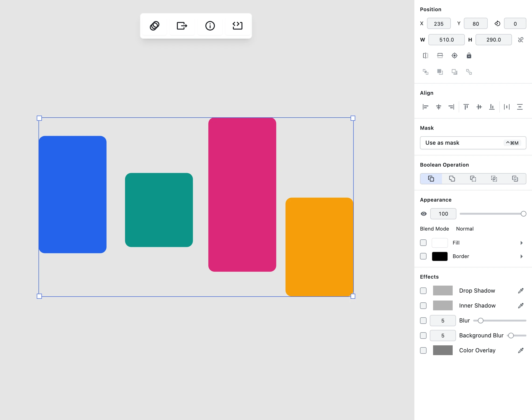Image resolution: width=532 pixels, height=420 pixels.
Task: Distribute selection vertically
Action: 520,107
